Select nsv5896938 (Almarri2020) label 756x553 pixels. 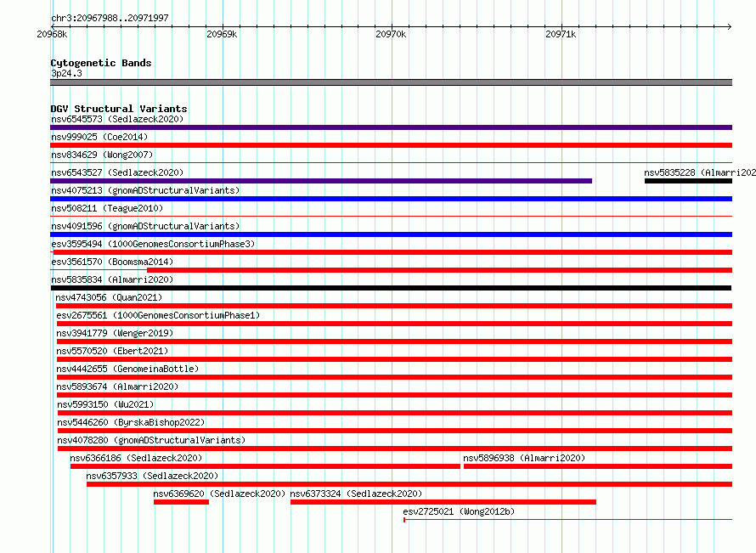tap(524, 458)
